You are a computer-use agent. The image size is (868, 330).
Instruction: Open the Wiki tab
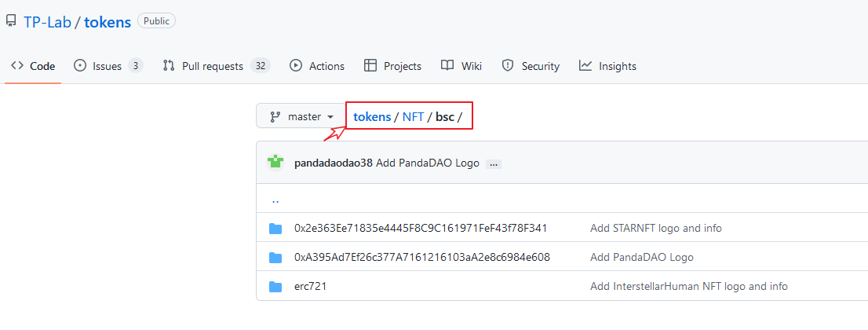[x=461, y=66]
